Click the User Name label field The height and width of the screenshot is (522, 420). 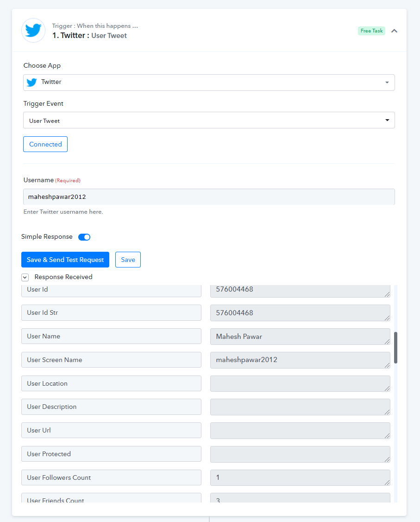111,336
